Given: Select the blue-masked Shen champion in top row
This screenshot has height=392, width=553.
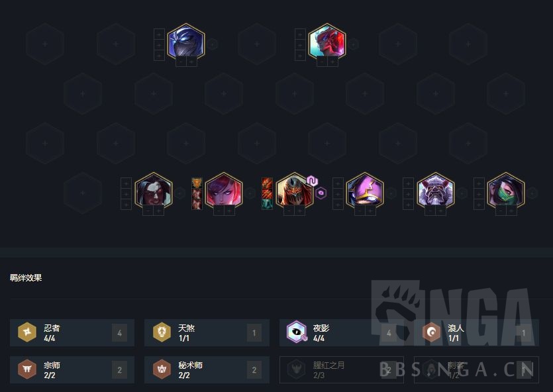Looking at the screenshot, I should (x=186, y=42).
